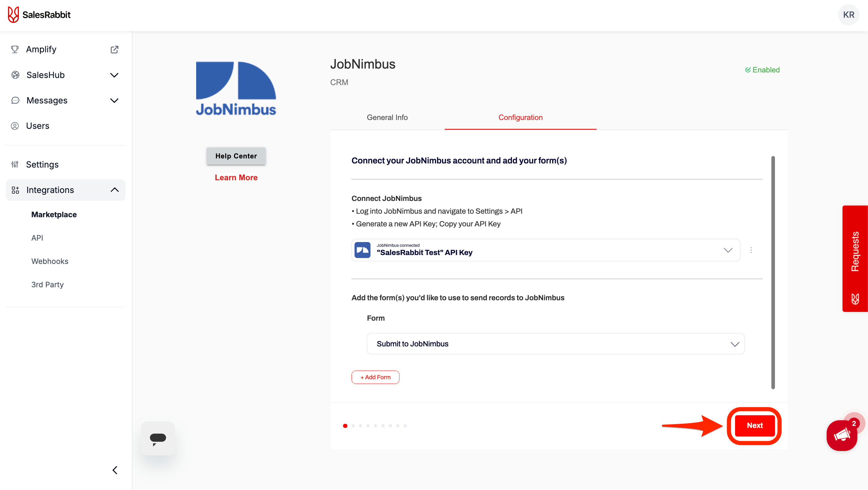The height and width of the screenshot is (490, 868).
Task: Open the megaphone announcements icon
Action: click(841, 435)
